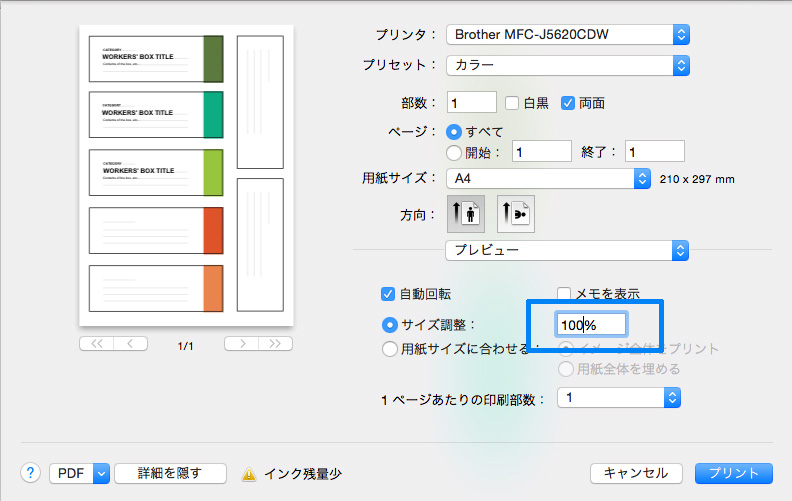This screenshot has width=792, height=501.
Task: Click the プリント button
Action: pyautogui.click(x=734, y=473)
